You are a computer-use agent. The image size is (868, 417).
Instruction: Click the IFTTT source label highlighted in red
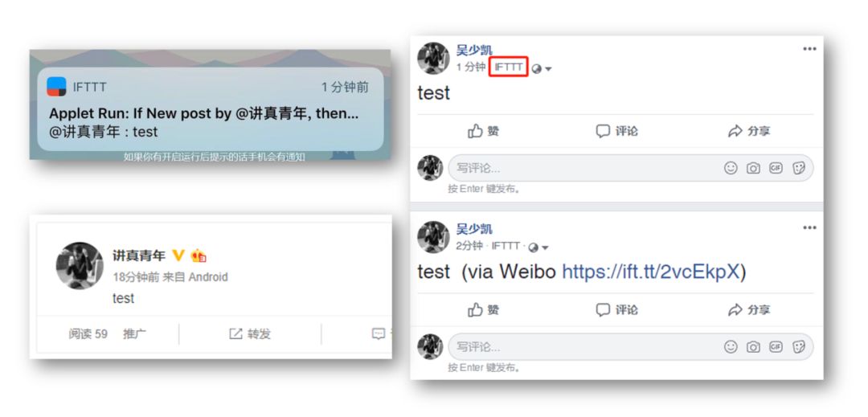[x=509, y=67]
